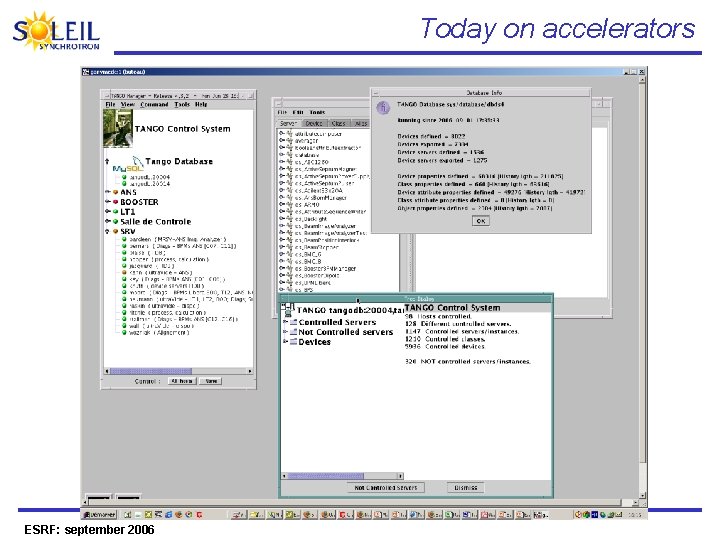
Task: Expand the BOOSTER node
Action: pyautogui.click(x=107, y=202)
